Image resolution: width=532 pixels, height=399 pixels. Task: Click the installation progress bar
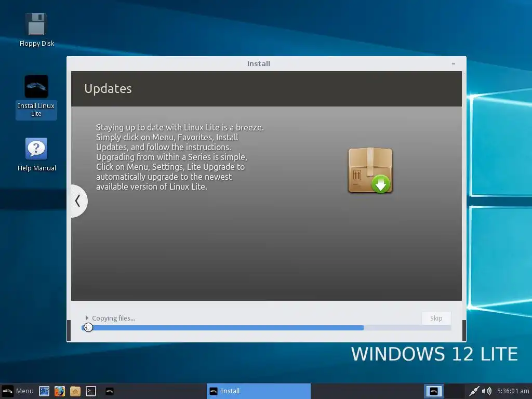click(x=267, y=328)
